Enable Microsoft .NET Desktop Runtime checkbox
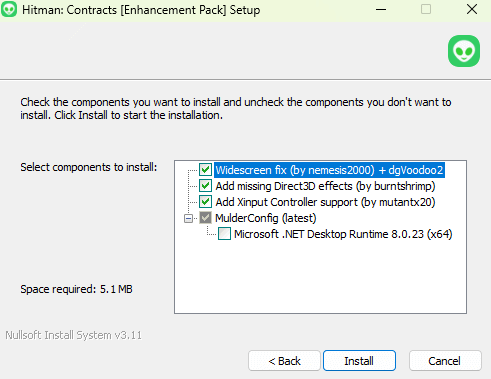 [224, 234]
